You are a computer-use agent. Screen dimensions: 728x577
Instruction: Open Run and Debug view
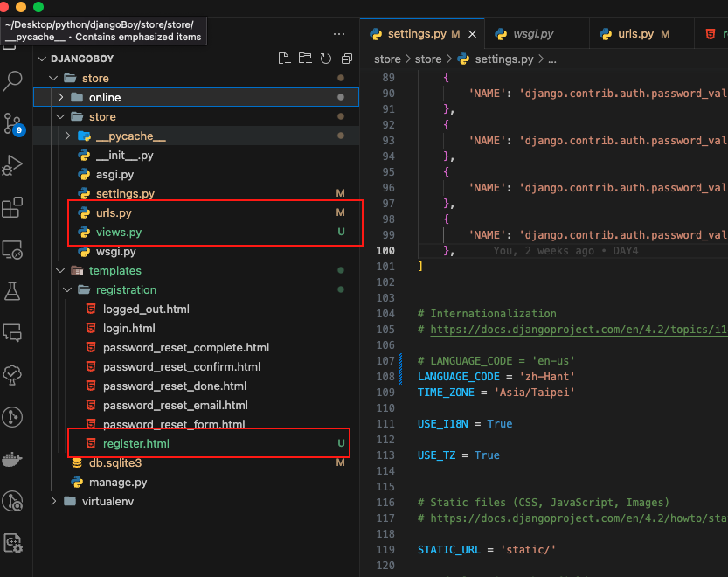point(12,165)
